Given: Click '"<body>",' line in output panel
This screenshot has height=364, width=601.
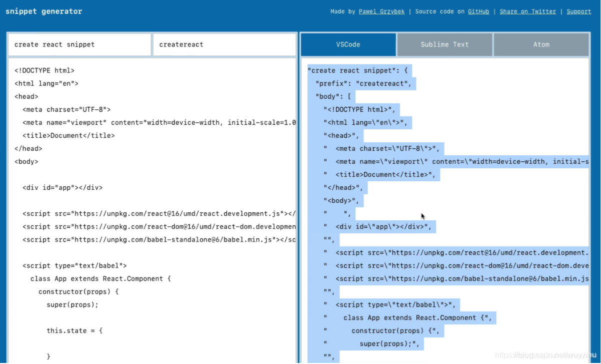Looking at the screenshot, I should tap(341, 201).
